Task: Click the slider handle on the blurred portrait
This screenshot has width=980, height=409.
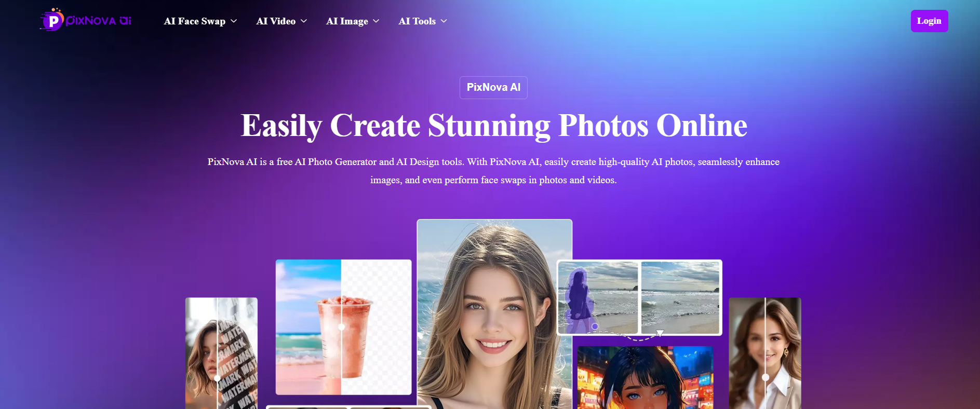Action: 765,377
